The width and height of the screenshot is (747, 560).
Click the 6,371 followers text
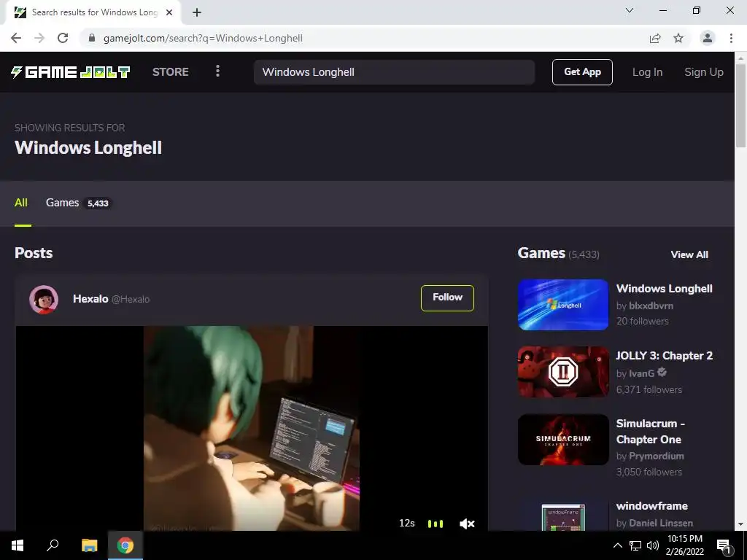point(649,389)
